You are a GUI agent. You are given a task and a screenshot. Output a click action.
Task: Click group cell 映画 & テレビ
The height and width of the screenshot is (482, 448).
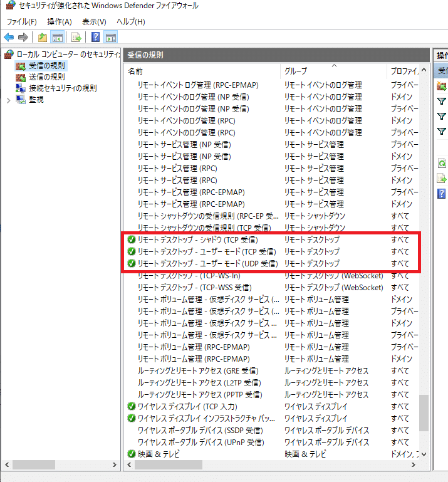click(305, 454)
